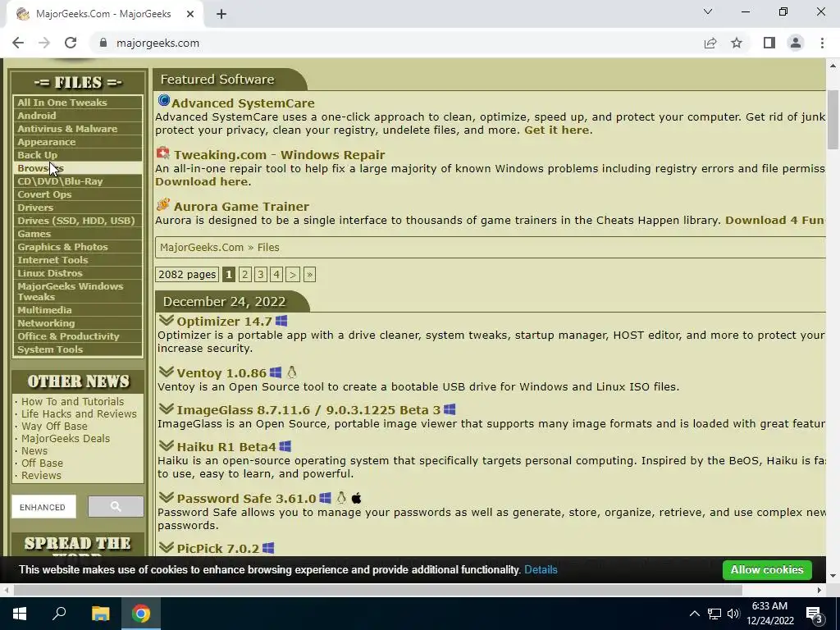
Task: Click the Chrome taskbar icon
Action: tap(141, 614)
